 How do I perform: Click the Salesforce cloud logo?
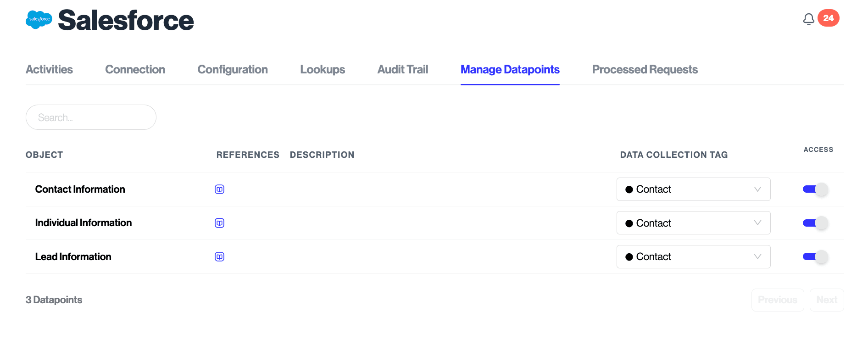click(x=39, y=19)
